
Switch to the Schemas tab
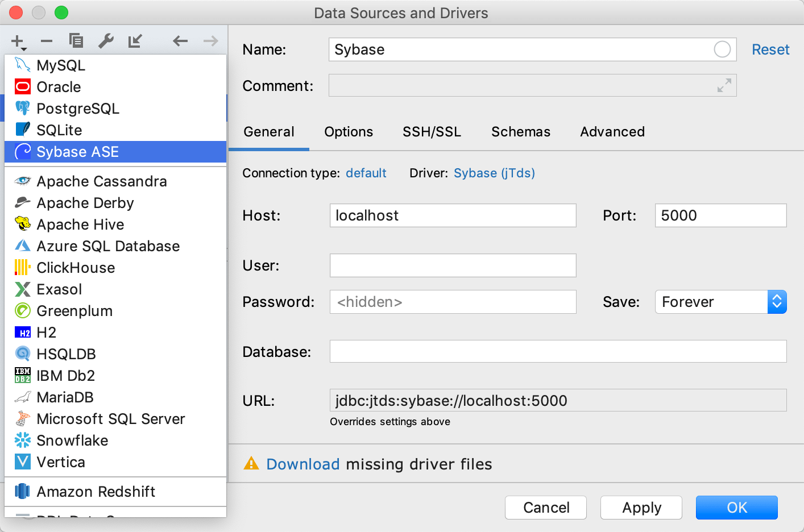(x=521, y=132)
